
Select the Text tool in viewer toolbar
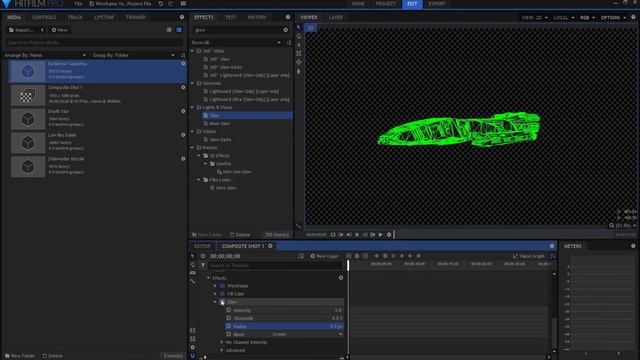click(299, 45)
